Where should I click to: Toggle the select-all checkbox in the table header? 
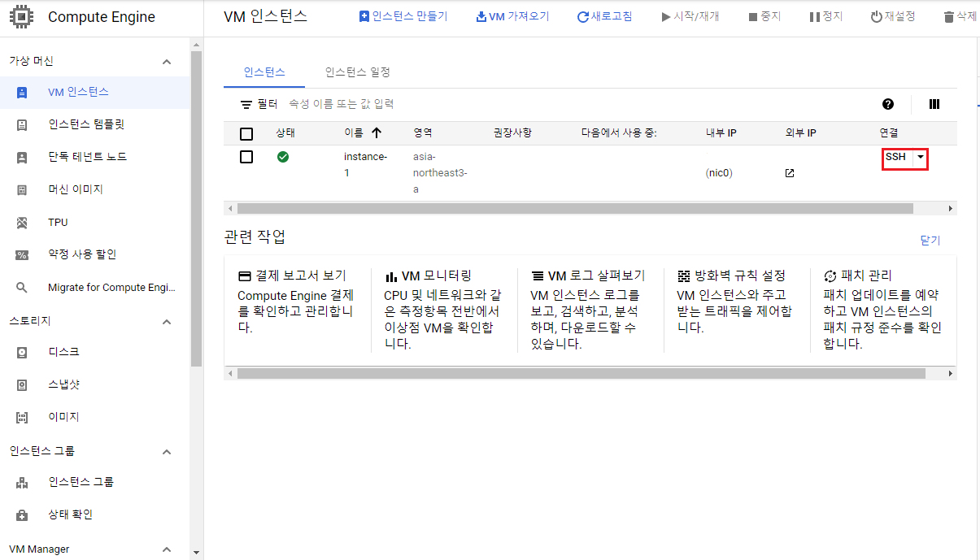coord(246,134)
